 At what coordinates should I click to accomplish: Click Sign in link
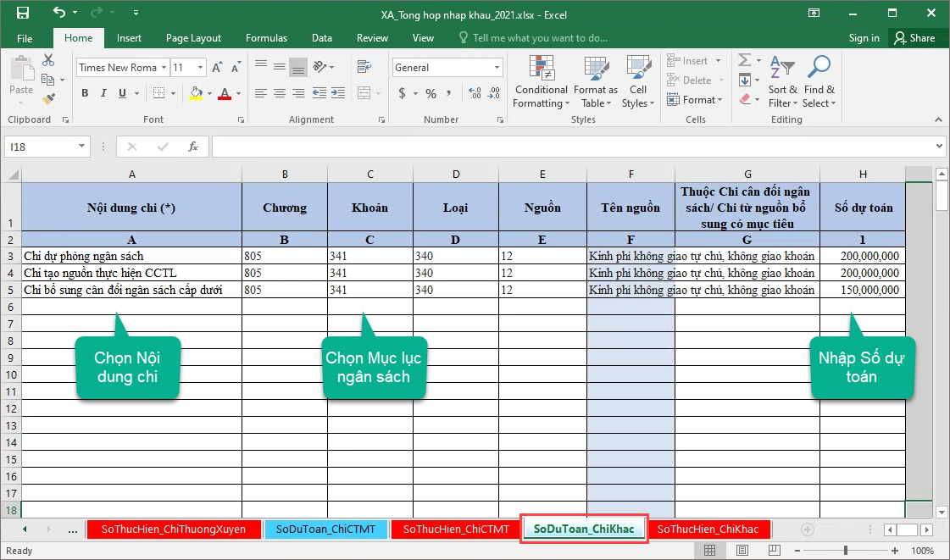[x=864, y=38]
